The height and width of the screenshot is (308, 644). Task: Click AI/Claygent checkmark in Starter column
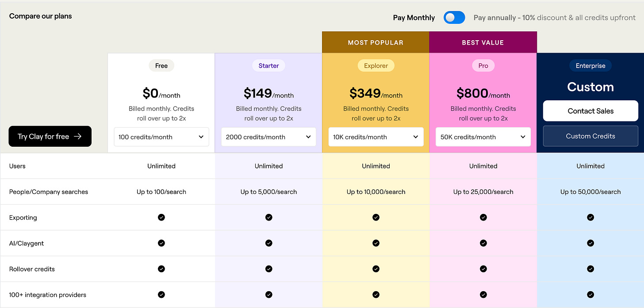pyautogui.click(x=268, y=243)
